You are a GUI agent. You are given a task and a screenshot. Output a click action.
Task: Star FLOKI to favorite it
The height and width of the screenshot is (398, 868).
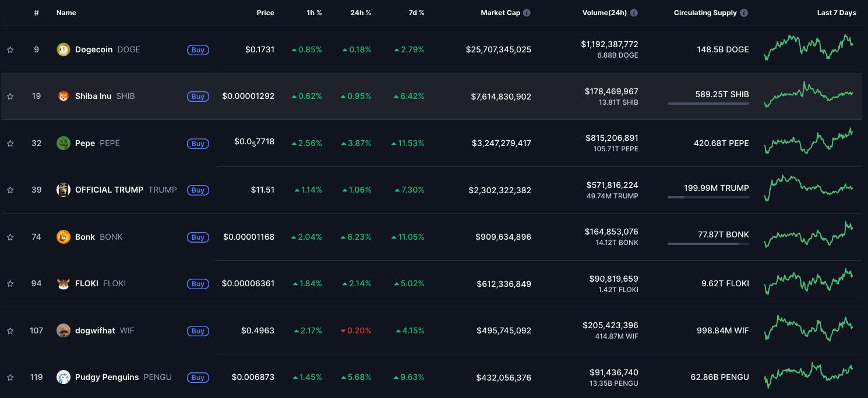(x=10, y=283)
